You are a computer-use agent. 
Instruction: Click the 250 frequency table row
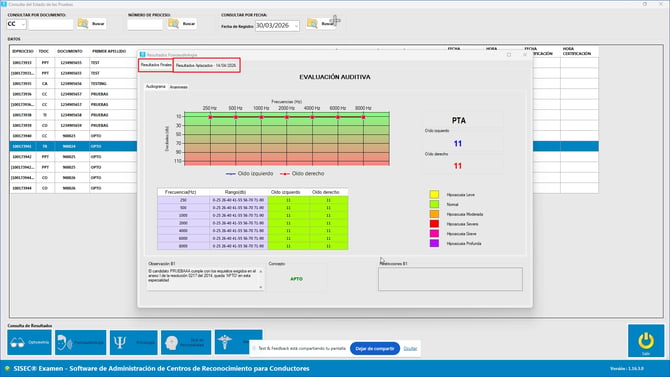(253, 200)
